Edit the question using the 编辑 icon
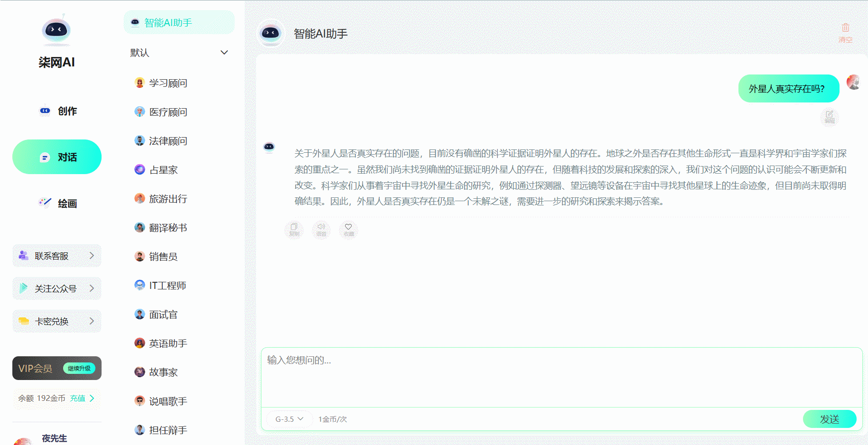 pos(829,117)
